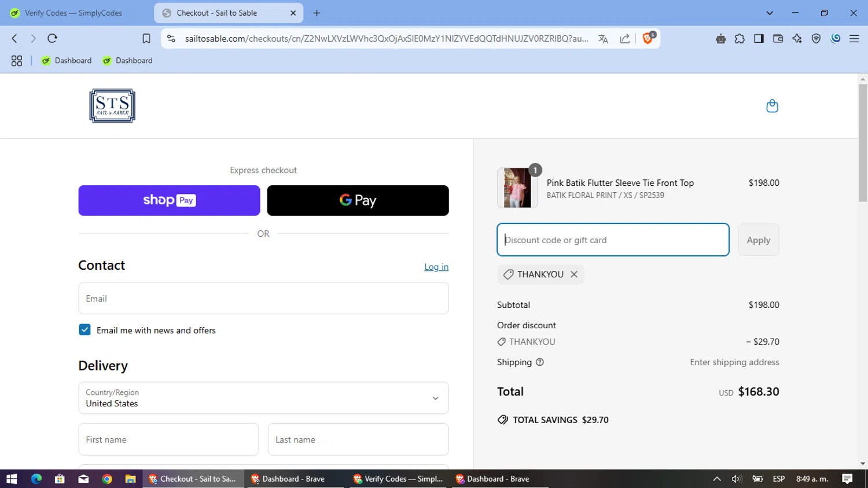This screenshot has height=488, width=868.
Task: Open the bookmarks apps grid icon
Action: pyautogui.click(x=17, y=61)
